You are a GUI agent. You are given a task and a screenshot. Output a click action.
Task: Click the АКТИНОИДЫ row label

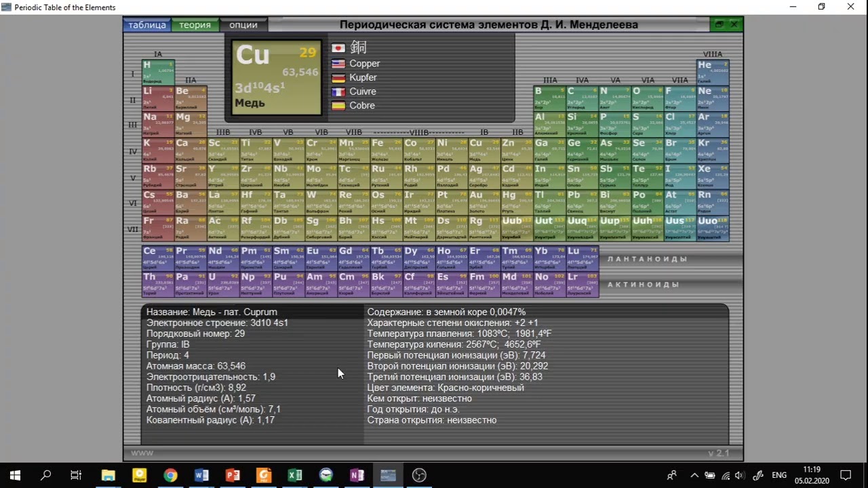point(643,285)
